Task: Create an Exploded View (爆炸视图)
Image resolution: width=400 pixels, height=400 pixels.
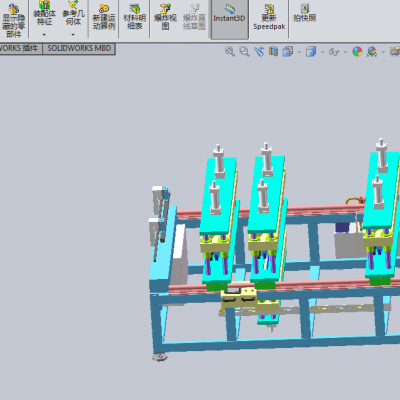Action: pyautogui.click(x=165, y=17)
